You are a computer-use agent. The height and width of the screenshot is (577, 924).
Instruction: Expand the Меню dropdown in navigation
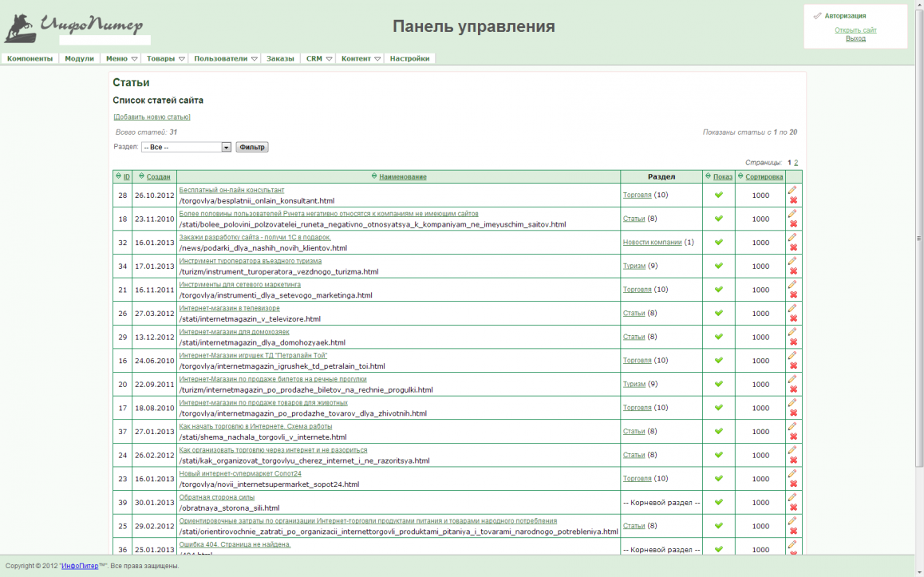(121, 58)
